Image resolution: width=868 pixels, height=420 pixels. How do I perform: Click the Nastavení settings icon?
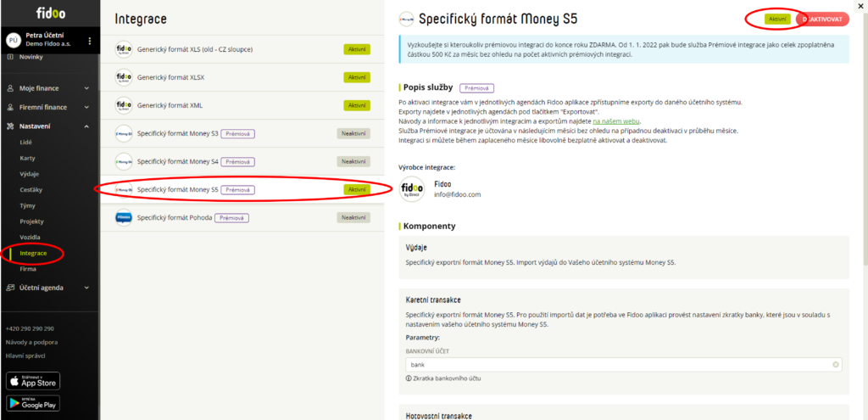coord(10,126)
